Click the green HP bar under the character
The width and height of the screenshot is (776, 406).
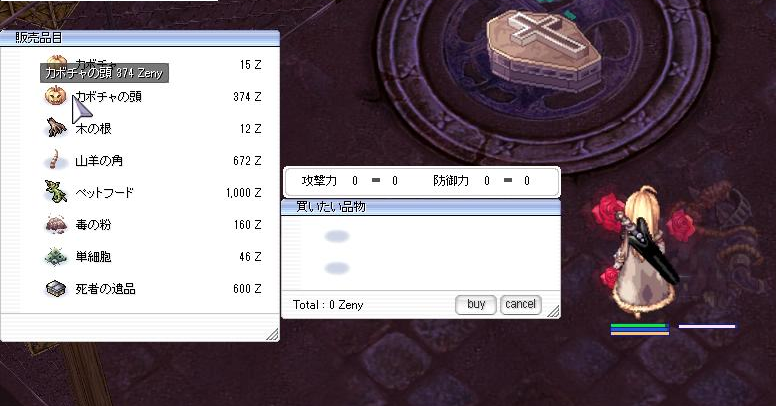[638, 326]
